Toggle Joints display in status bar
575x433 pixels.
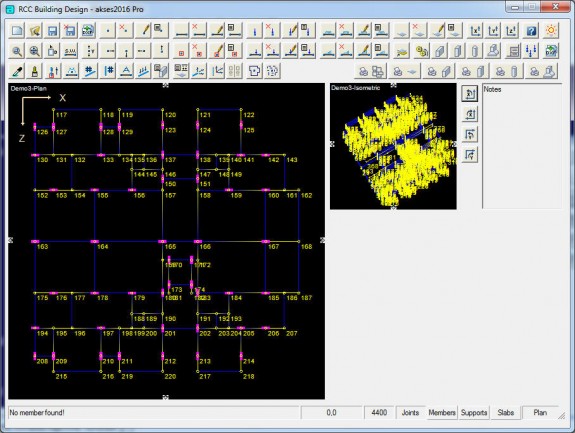tap(410, 413)
